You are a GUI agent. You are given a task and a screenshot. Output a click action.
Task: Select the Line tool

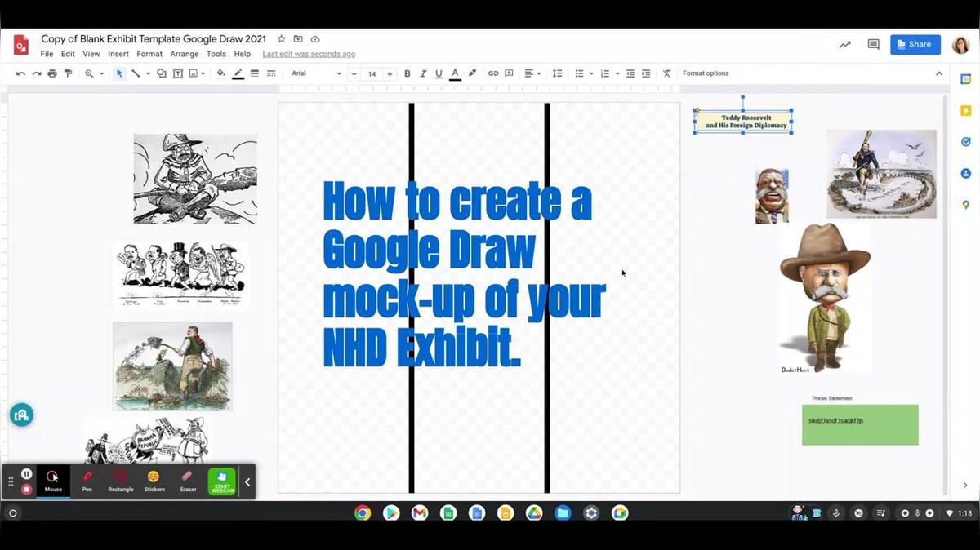coord(136,73)
